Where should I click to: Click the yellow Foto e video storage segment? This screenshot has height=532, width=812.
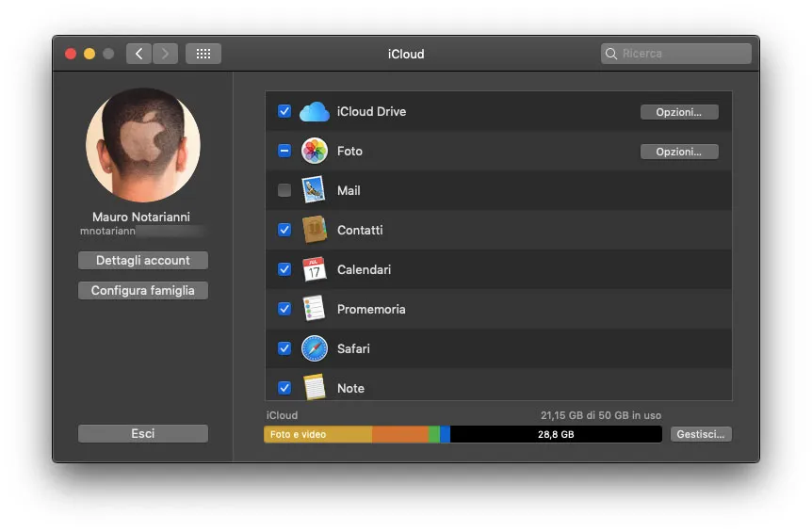click(318, 434)
